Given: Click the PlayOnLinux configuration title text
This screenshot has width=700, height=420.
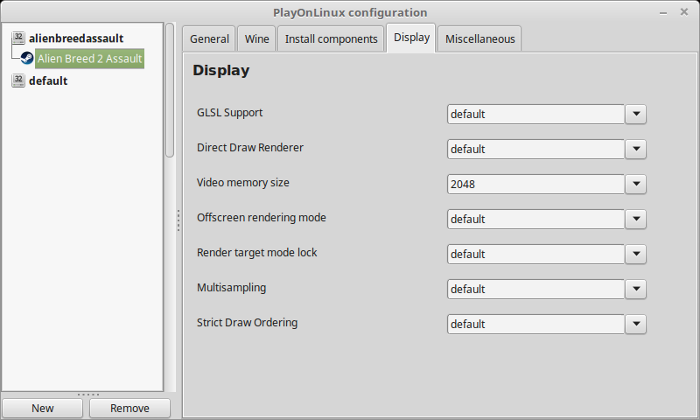Looking at the screenshot, I should tap(350, 12).
